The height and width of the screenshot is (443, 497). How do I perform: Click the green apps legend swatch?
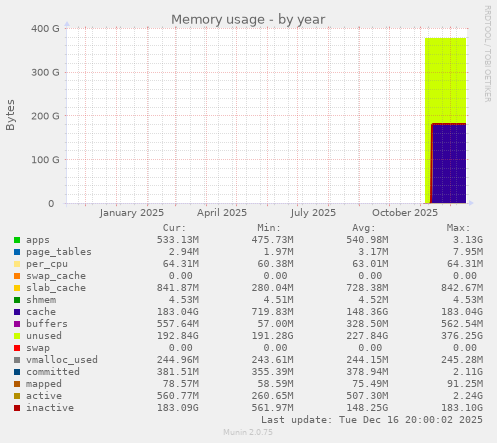(x=17, y=240)
